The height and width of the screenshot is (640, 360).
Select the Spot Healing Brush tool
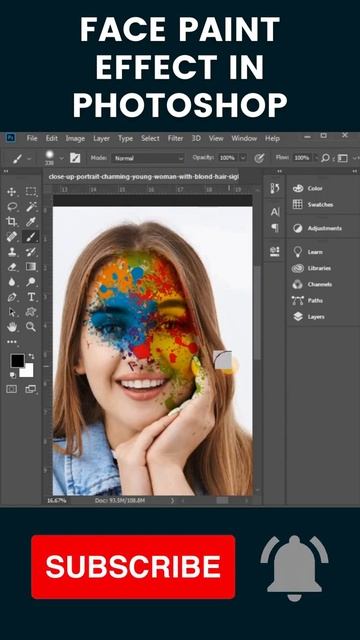[x=11, y=236]
